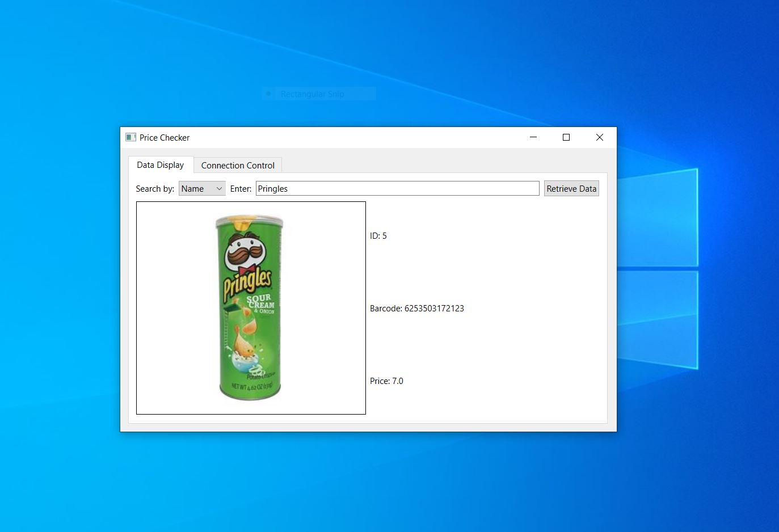Maximize the Price Checker window
The width and height of the screenshot is (779, 532).
pyautogui.click(x=566, y=137)
